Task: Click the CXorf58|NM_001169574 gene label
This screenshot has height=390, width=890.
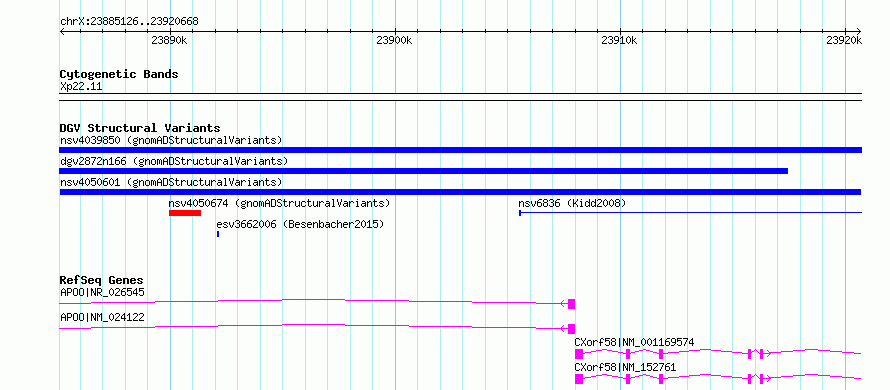Action: click(x=634, y=342)
